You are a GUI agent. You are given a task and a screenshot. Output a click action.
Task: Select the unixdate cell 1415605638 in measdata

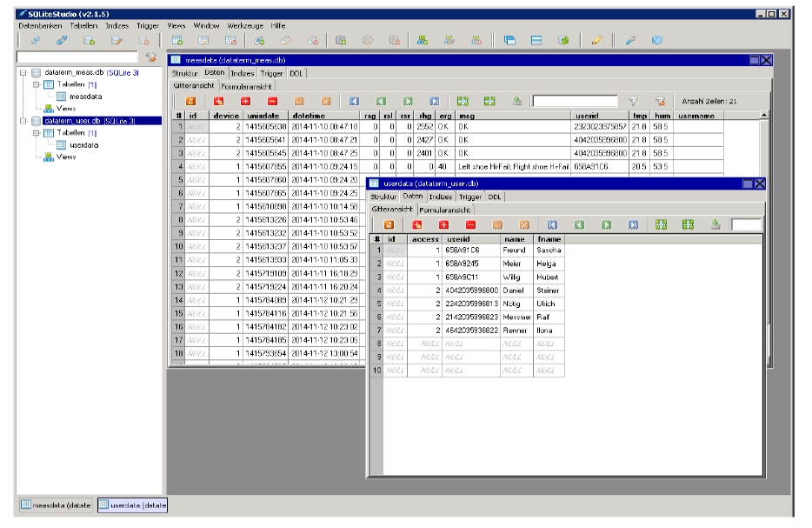click(x=266, y=126)
